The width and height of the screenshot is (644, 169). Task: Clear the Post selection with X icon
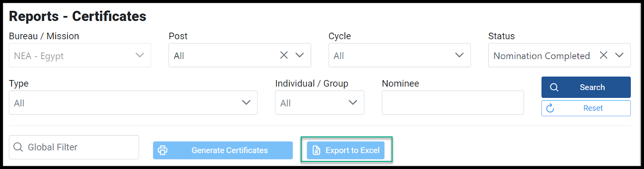[x=284, y=55]
